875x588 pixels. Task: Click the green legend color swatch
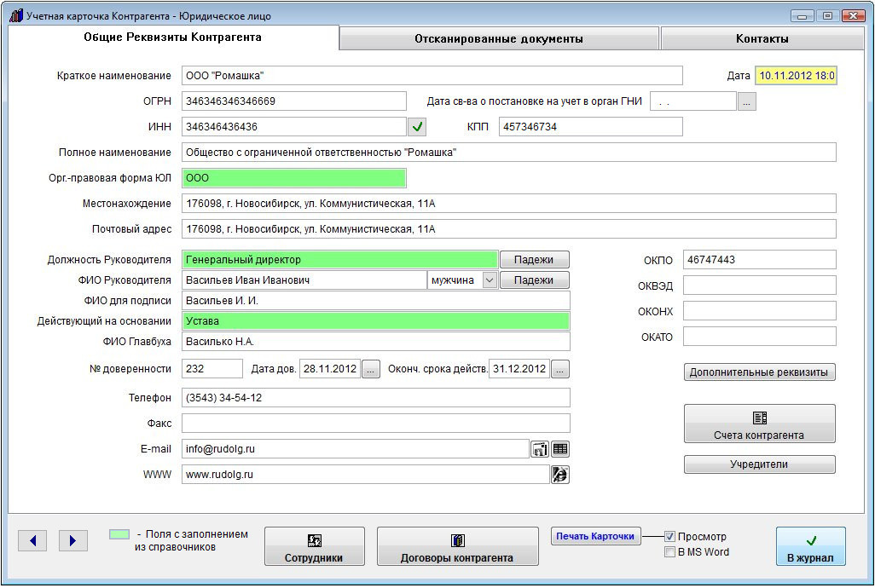119,534
